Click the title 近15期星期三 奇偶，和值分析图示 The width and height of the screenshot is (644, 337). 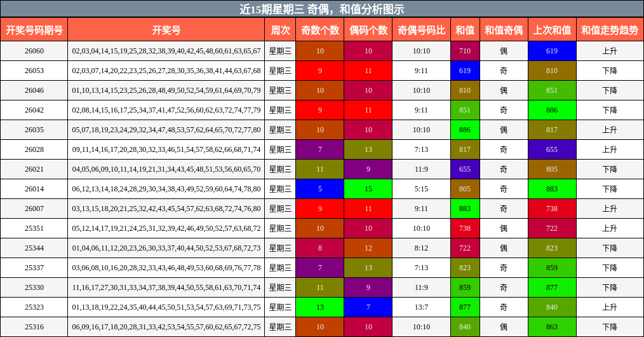point(322,9)
